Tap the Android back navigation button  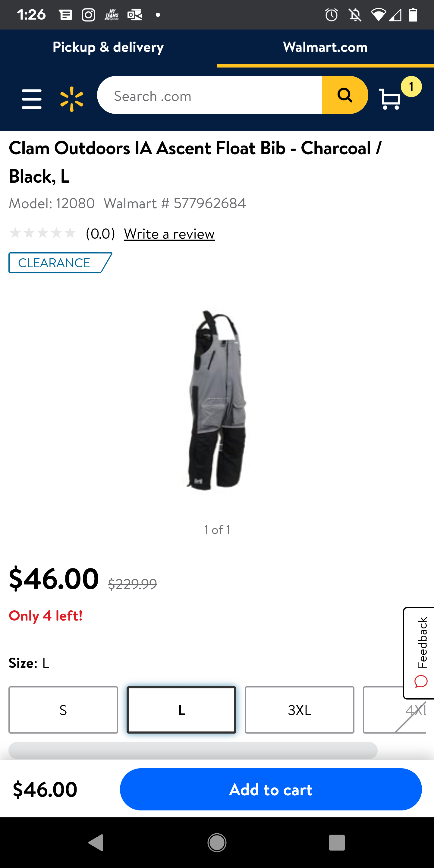(96, 842)
